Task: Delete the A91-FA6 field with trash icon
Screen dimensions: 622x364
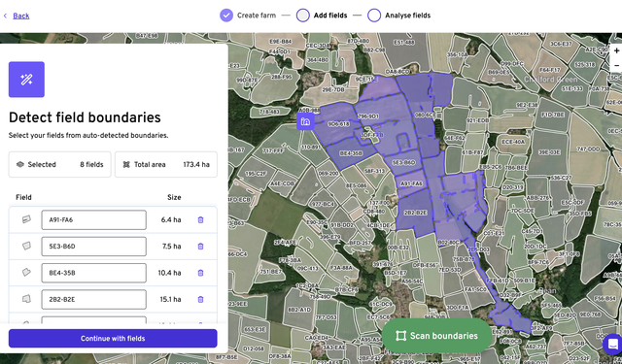Action: [x=201, y=219]
